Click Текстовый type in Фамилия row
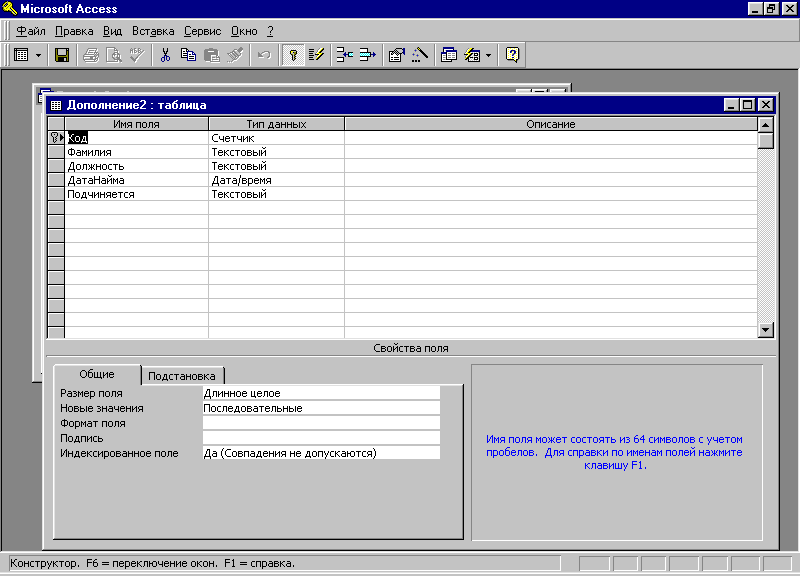 [277, 152]
